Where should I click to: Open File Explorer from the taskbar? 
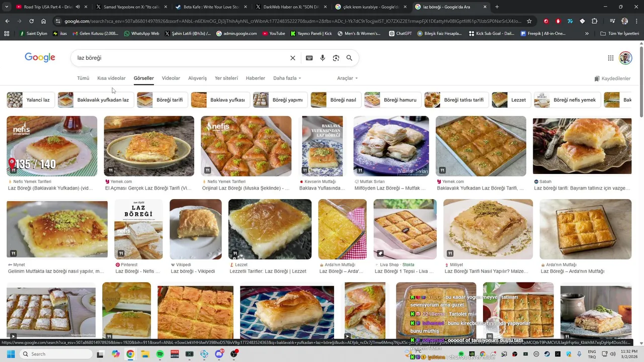pyautogui.click(x=145, y=354)
